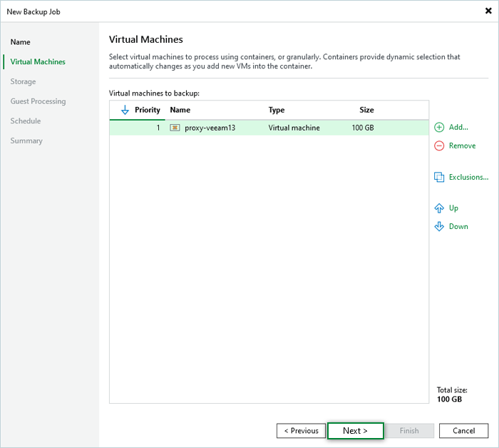Jump to the Schedule step
499x448 pixels.
click(26, 121)
